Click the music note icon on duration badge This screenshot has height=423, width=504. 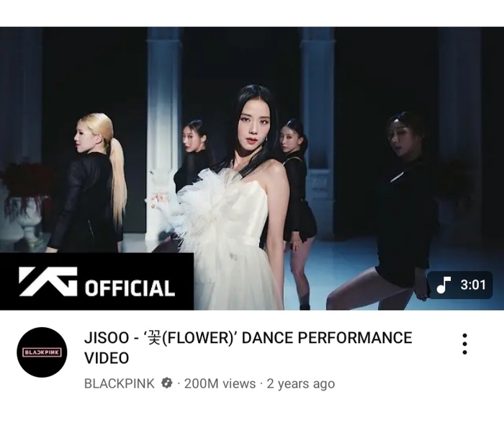pyautogui.click(x=444, y=285)
